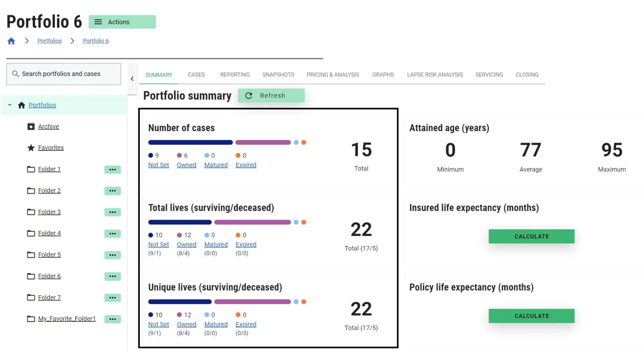Click the Archive box icon in sidebar
The height and width of the screenshot is (351, 644).
pos(31,127)
